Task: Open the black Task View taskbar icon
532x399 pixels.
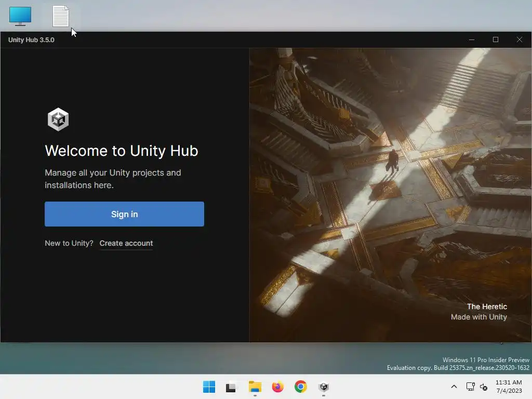Action: click(231, 387)
